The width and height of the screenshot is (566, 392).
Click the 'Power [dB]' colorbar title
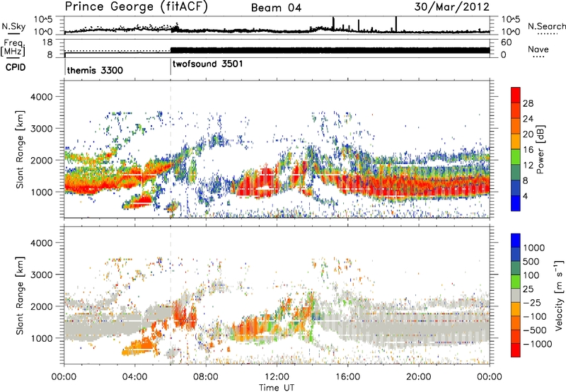point(540,149)
